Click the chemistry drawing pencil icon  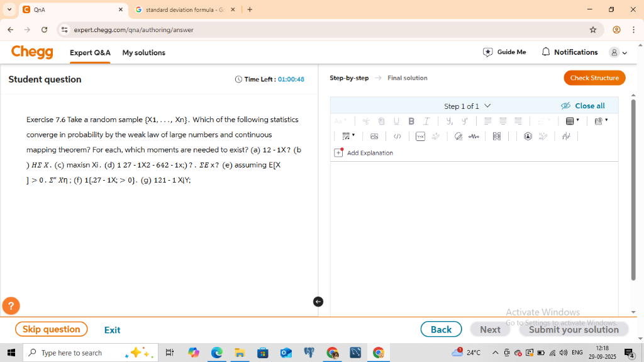point(543,136)
